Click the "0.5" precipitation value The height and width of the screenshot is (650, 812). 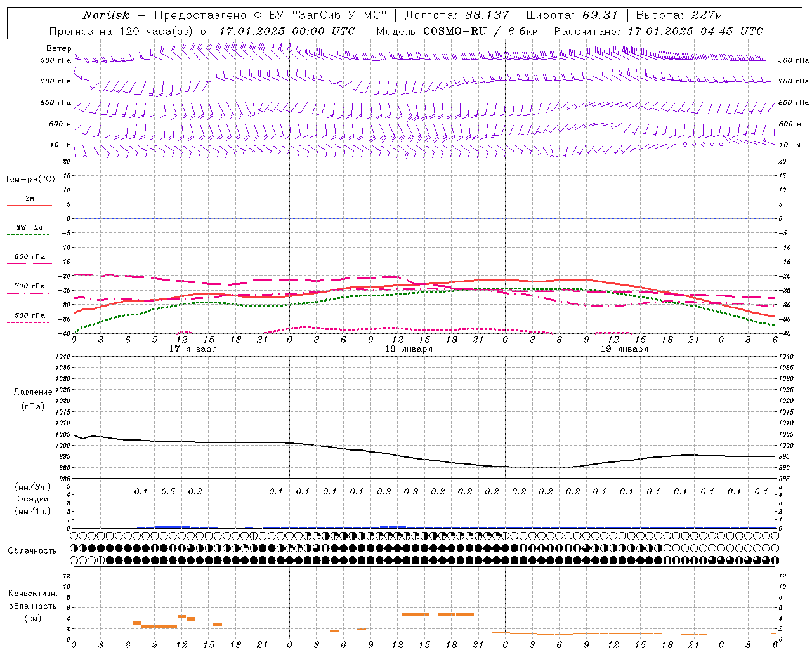(x=168, y=492)
